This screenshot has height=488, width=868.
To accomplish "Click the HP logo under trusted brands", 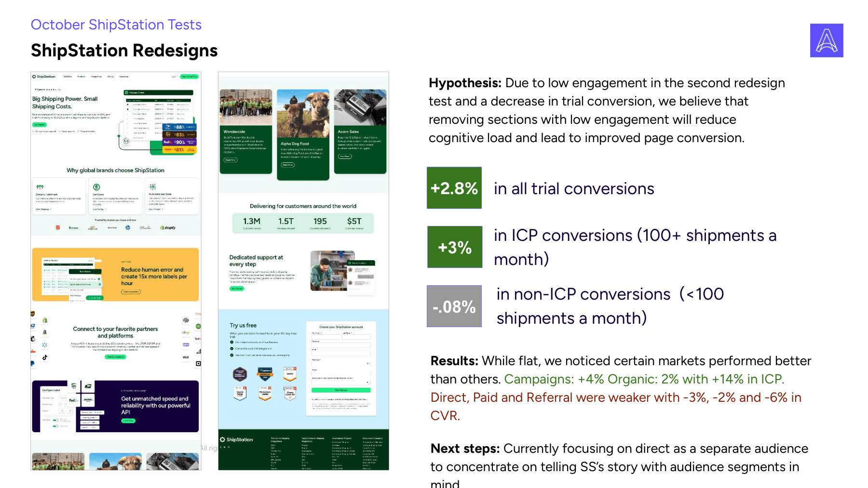I will (x=128, y=227).
